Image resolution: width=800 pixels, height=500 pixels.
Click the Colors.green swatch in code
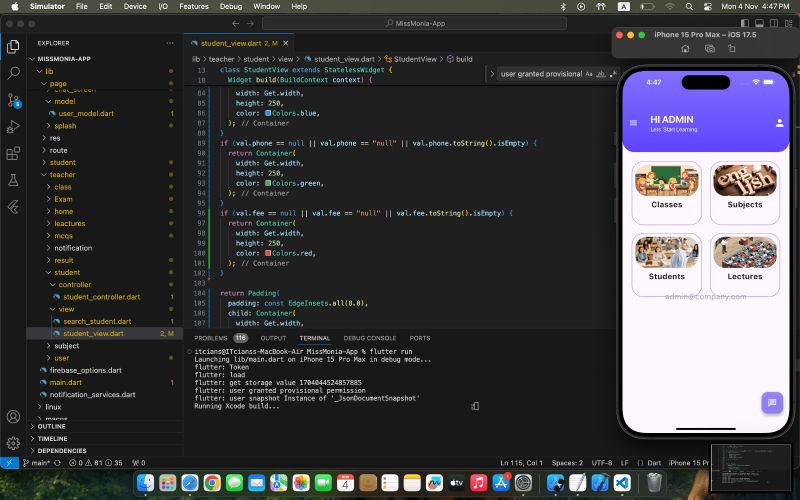click(x=269, y=183)
